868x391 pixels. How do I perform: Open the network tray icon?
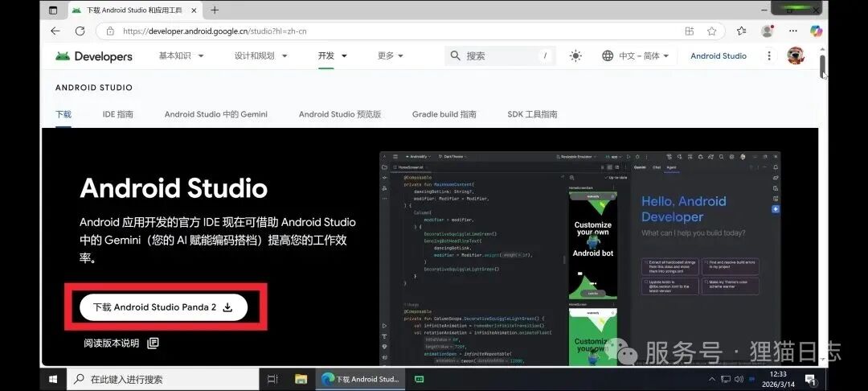pos(726,380)
